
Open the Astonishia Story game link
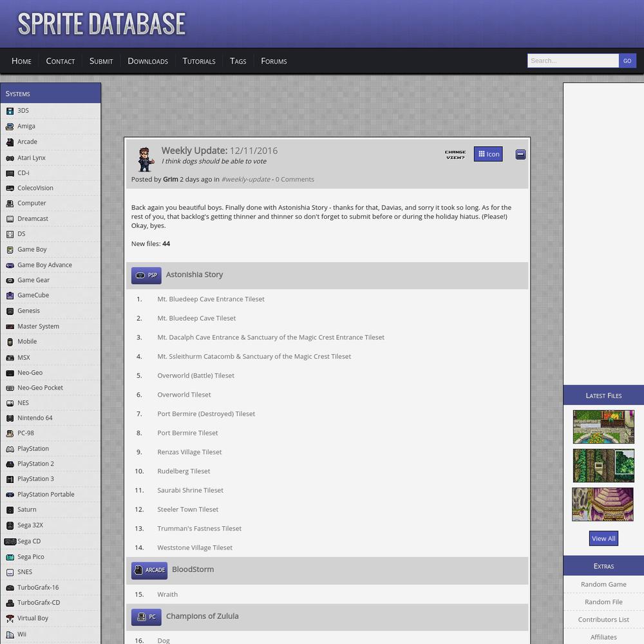point(194,274)
